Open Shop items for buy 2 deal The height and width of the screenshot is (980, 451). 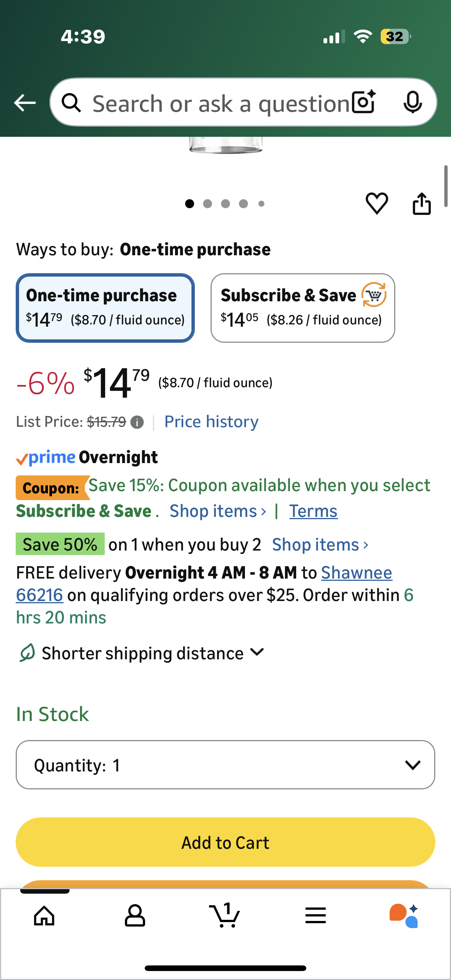pyautogui.click(x=320, y=545)
